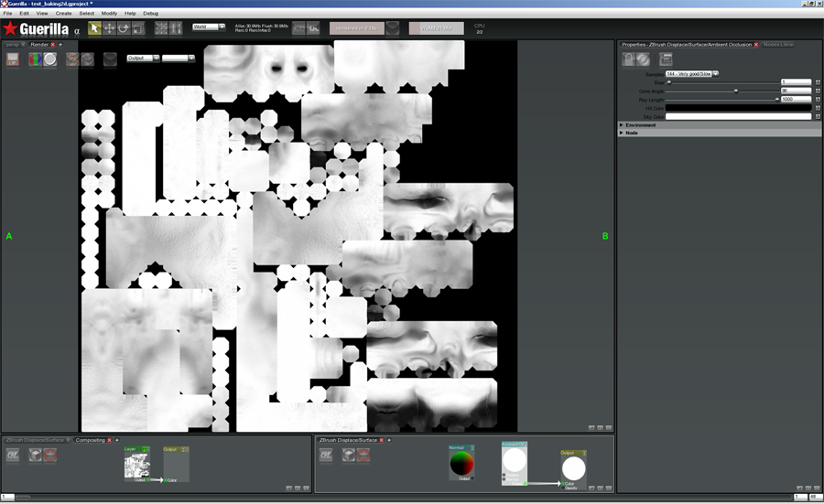
Task: Click the red cube icon in right ZBrush panel
Action: [363, 456]
